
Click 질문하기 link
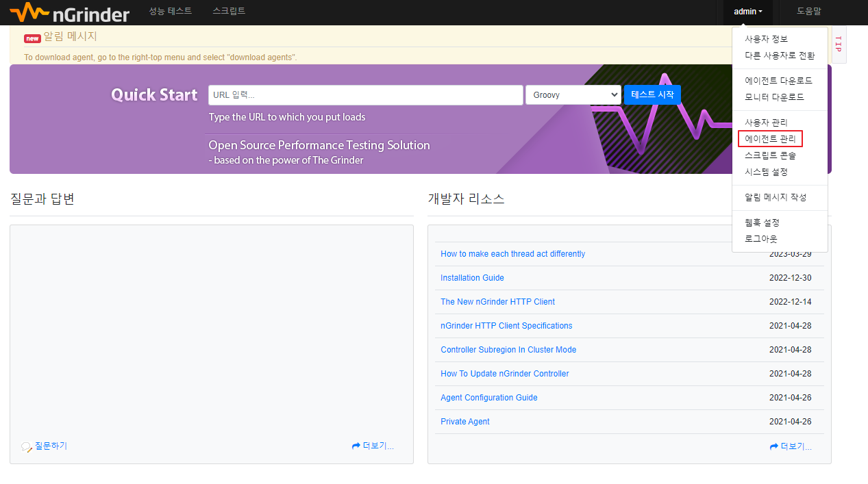51,446
